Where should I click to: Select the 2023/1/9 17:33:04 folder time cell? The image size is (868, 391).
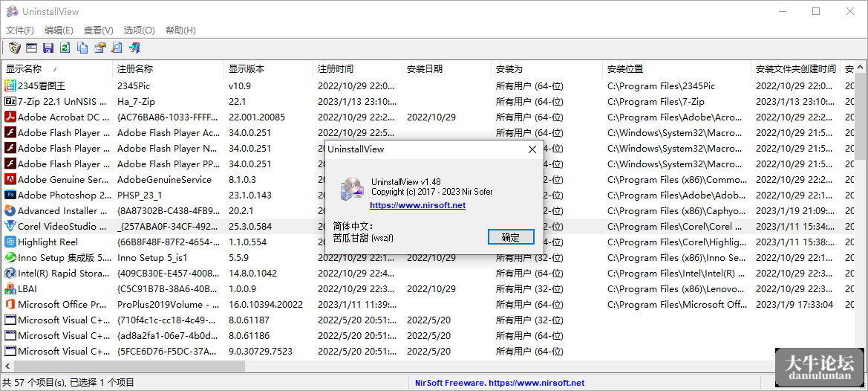point(794,304)
